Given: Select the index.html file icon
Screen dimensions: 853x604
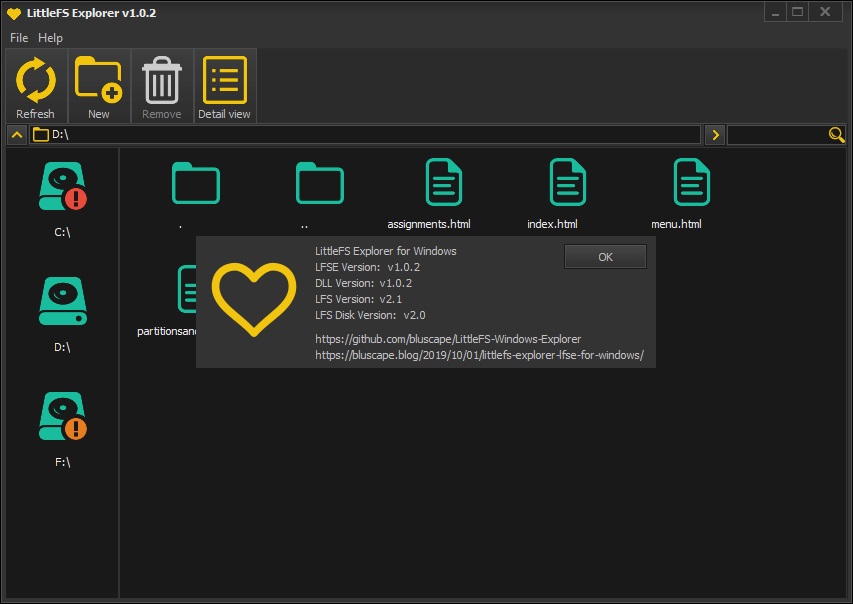Looking at the screenshot, I should 568,182.
